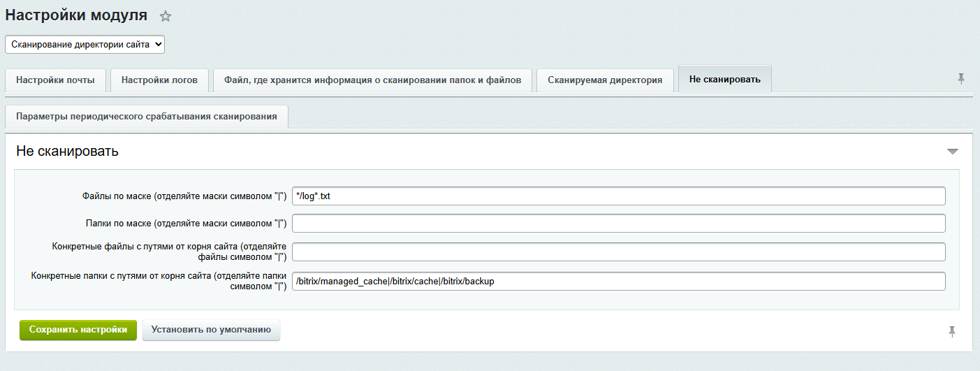Open the 'Настройки логов' tab
The image size is (980, 371).
159,80
